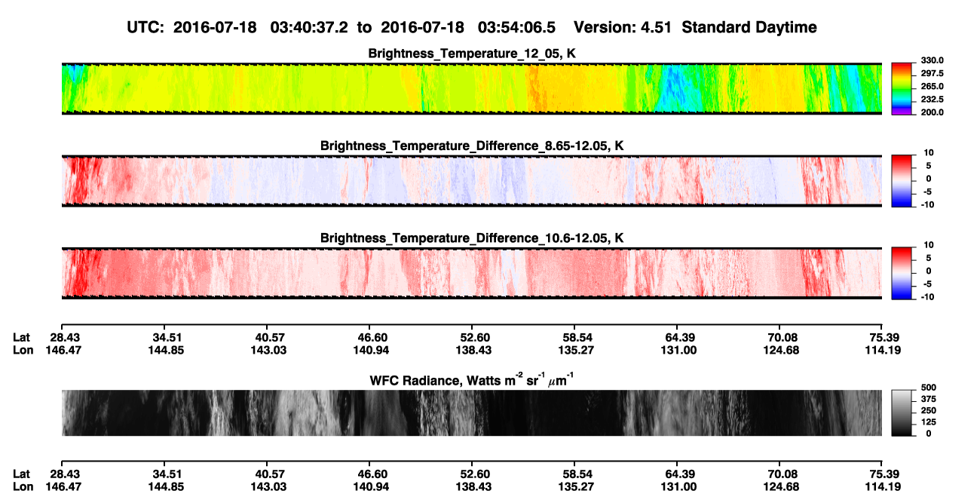
Task: Click the 250 label on the WFC Radiance color bar
Action: [x=929, y=411]
